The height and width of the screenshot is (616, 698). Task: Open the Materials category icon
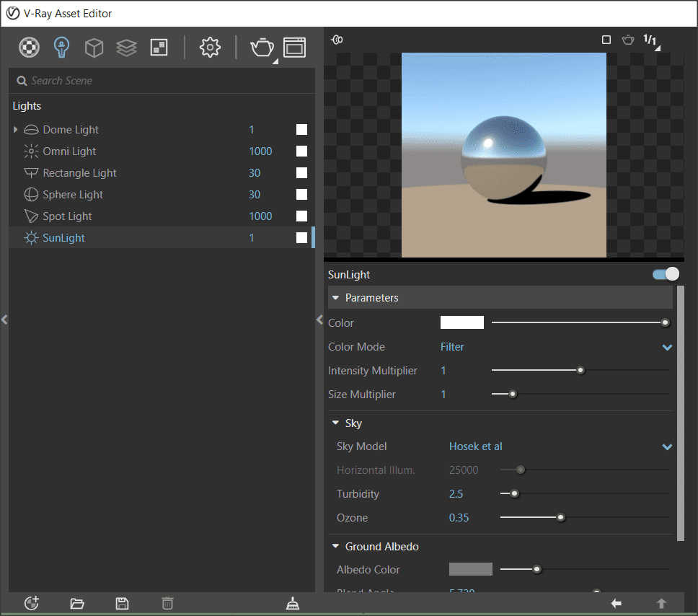coord(29,48)
